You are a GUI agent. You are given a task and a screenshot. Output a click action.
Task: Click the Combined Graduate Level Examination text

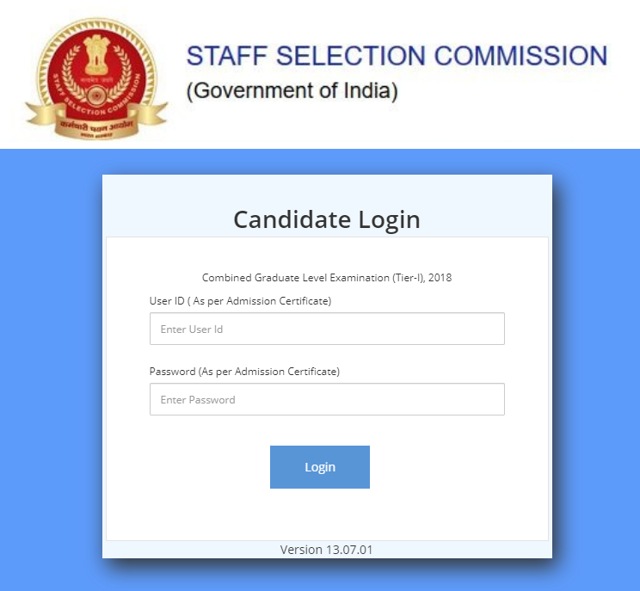pos(327,278)
